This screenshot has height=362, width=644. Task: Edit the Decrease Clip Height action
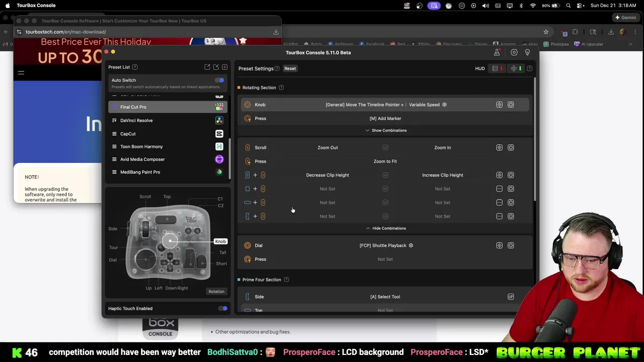(x=328, y=175)
